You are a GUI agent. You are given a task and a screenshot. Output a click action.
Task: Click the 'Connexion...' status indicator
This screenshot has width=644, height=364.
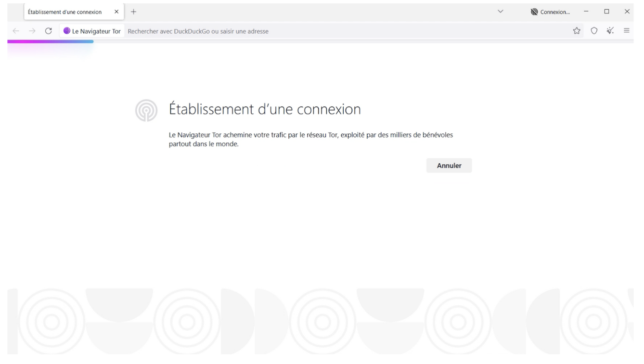pos(550,12)
